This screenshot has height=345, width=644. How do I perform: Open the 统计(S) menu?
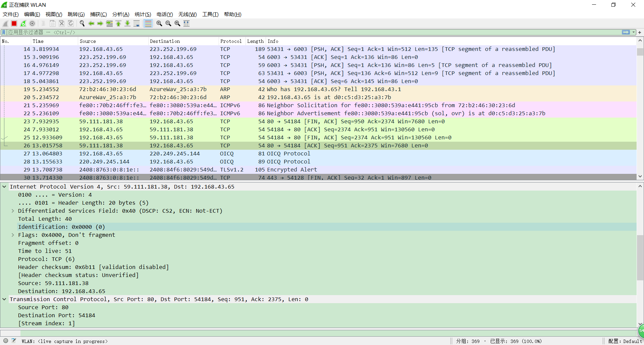click(143, 14)
